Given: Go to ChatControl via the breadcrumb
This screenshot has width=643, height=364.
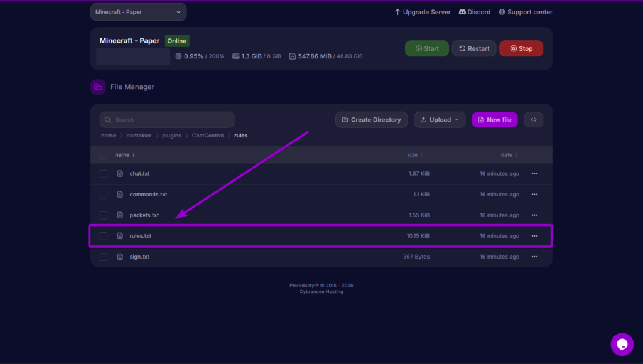Looking at the screenshot, I should point(207,135).
